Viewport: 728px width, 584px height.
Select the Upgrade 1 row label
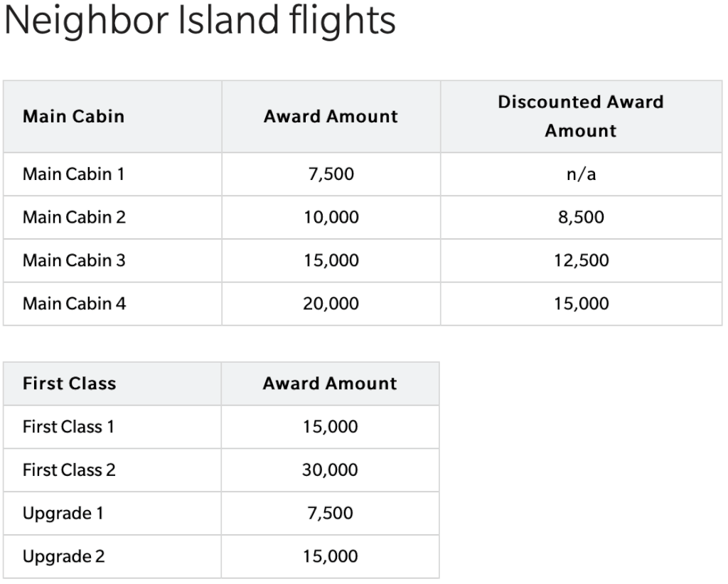63,514
